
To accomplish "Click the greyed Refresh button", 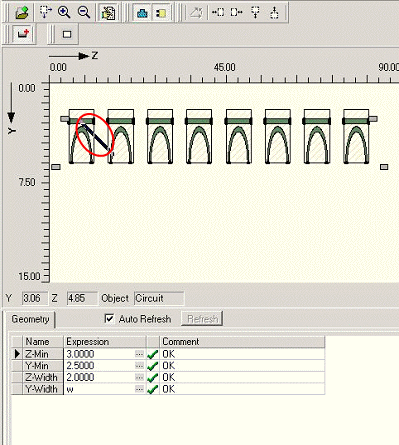I will coord(202,319).
